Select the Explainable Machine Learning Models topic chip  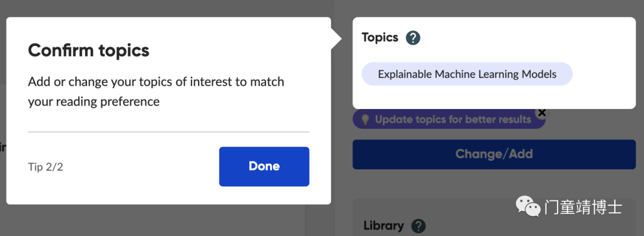tap(467, 74)
